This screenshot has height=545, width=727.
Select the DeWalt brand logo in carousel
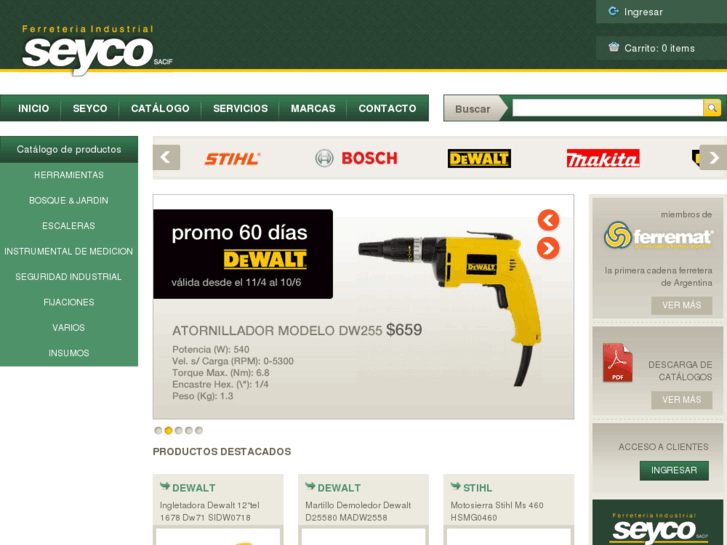point(479,159)
